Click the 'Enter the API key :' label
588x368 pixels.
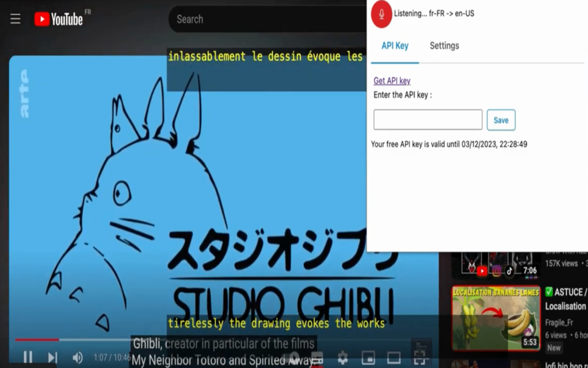pos(402,95)
